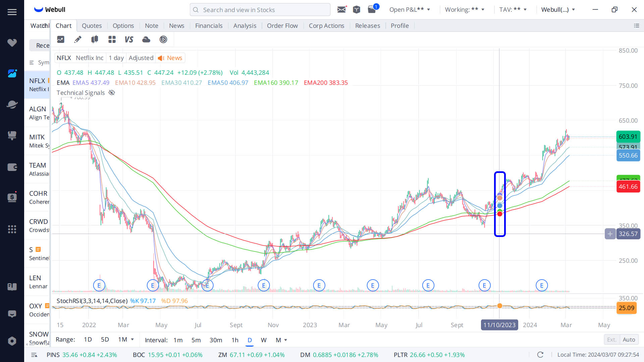Toggle Ext. extended hours button
The height and width of the screenshot is (362, 644).
(612, 340)
